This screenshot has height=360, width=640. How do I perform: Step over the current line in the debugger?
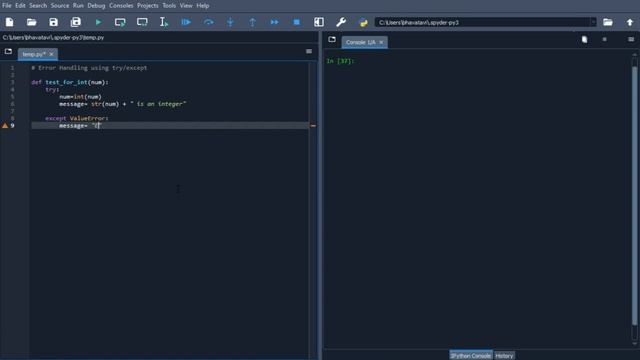tap(208, 22)
